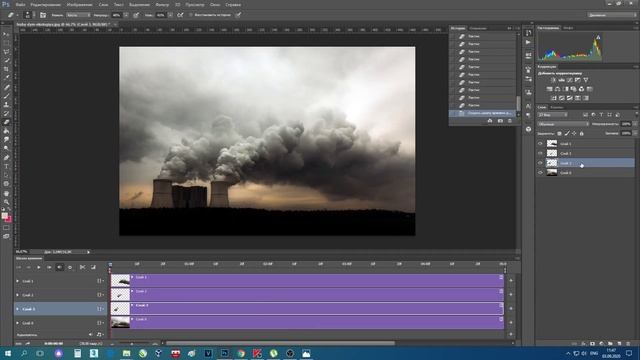This screenshot has height=360, width=640.
Task: Click the foreground color swatch
Action: (x=4, y=216)
